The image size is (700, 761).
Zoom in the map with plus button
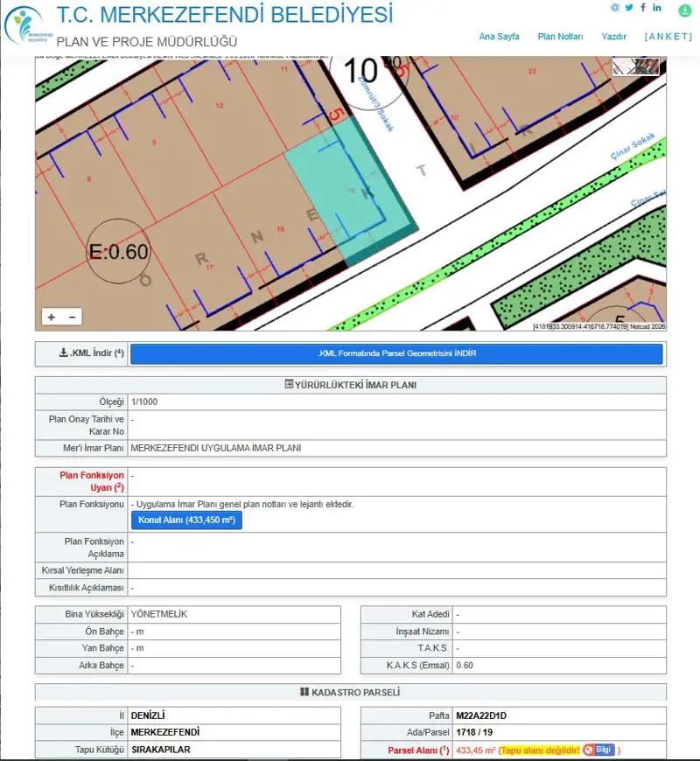pos(52,317)
